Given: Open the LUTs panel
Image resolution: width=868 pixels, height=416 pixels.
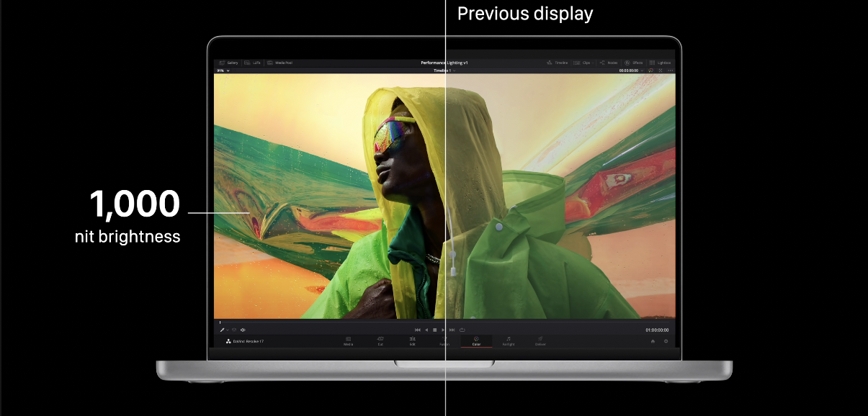Looking at the screenshot, I should (x=252, y=63).
